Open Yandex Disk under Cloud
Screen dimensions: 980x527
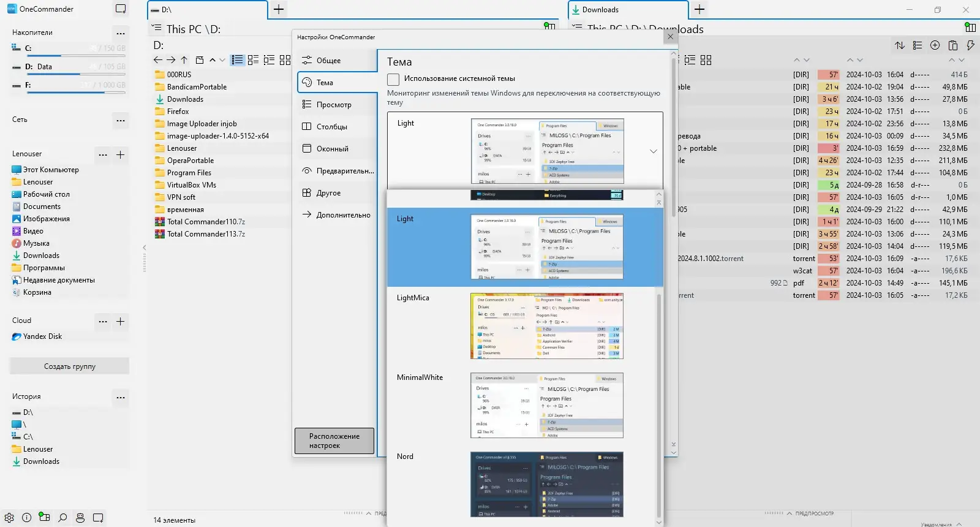pyautogui.click(x=37, y=336)
